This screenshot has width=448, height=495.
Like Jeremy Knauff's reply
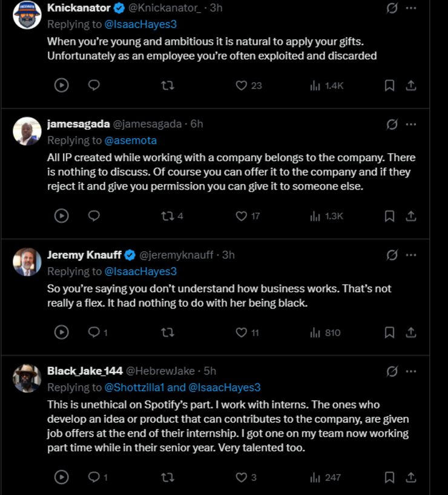coord(240,333)
